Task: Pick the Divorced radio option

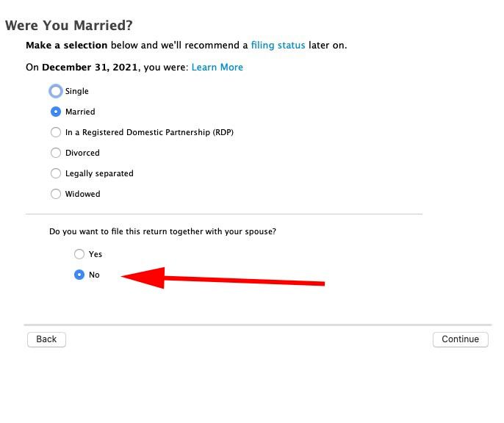Action: tap(56, 153)
